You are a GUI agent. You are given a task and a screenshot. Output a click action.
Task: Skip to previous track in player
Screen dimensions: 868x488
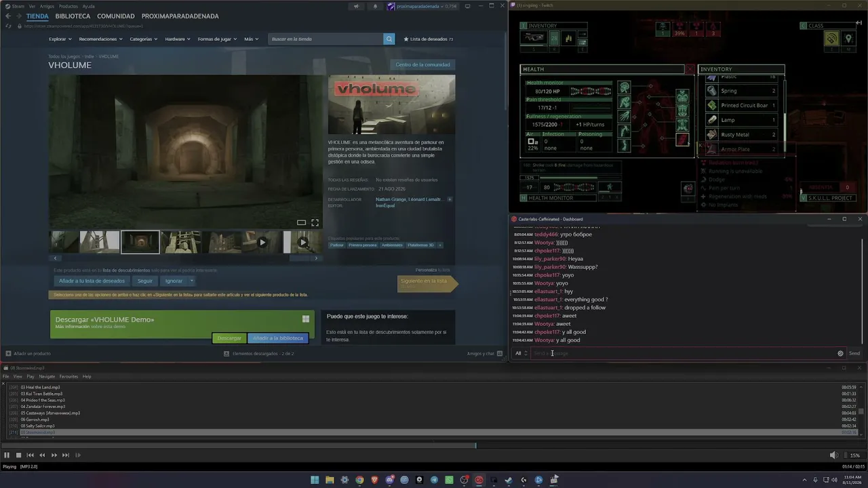[30, 455]
